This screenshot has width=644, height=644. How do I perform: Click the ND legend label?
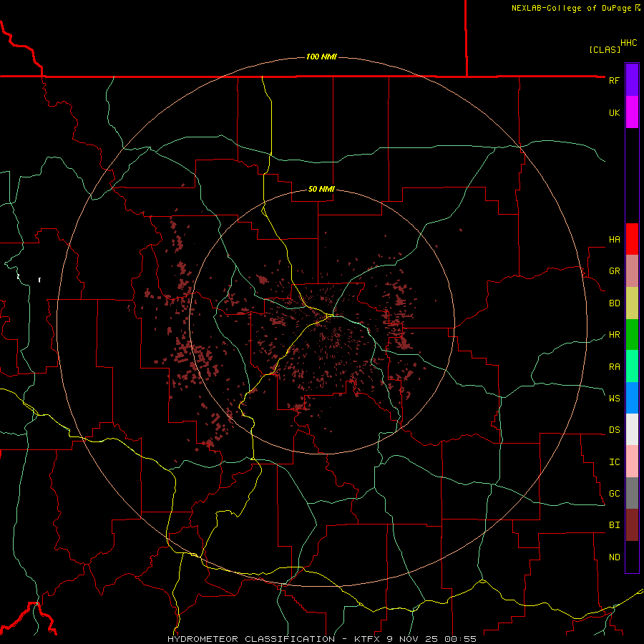click(614, 557)
